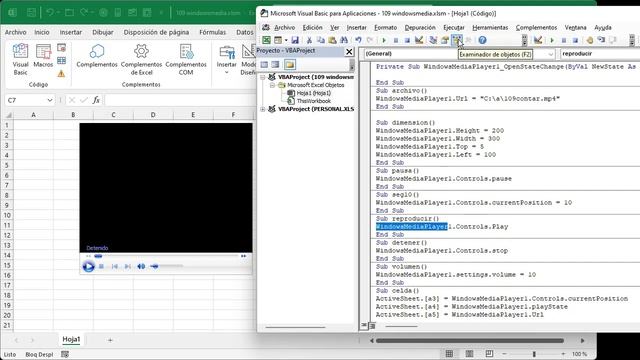
Task: Open the reproducir procedure dropdown
Action: [x=600, y=54]
